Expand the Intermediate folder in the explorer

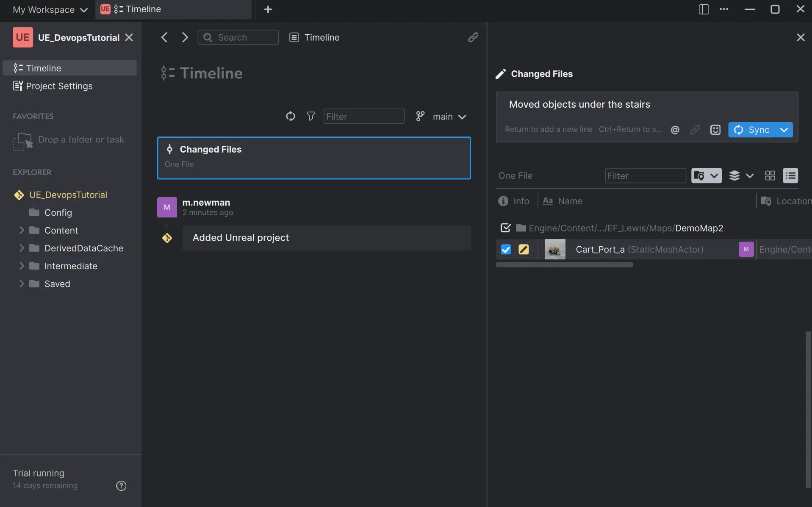(22, 266)
